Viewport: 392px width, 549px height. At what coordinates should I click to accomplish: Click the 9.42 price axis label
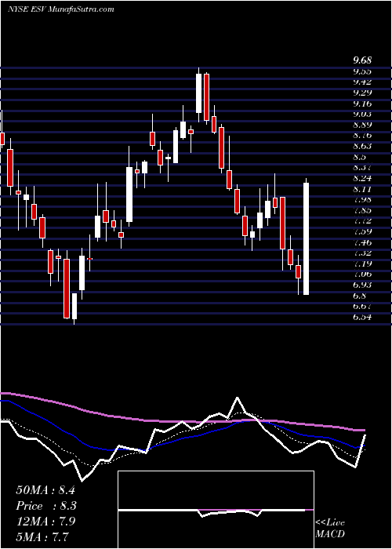pos(362,82)
